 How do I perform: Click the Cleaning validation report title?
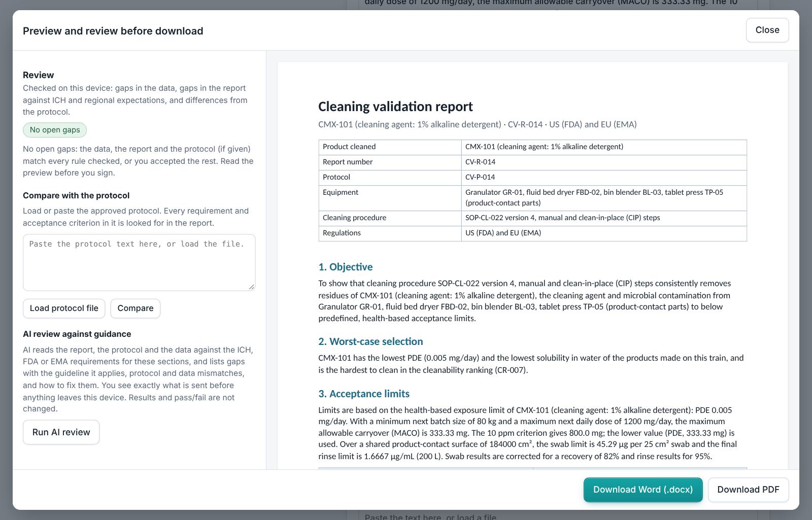point(395,107)
